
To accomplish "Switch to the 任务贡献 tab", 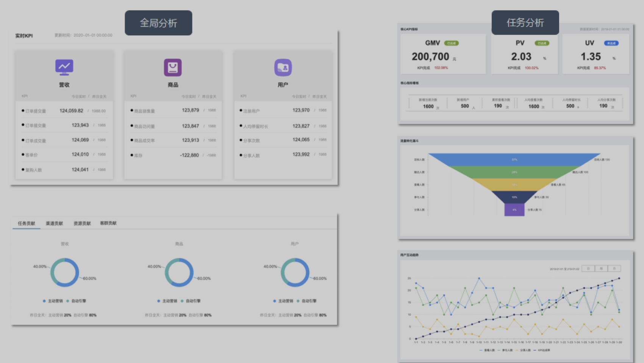I will (x=27, y=223).
